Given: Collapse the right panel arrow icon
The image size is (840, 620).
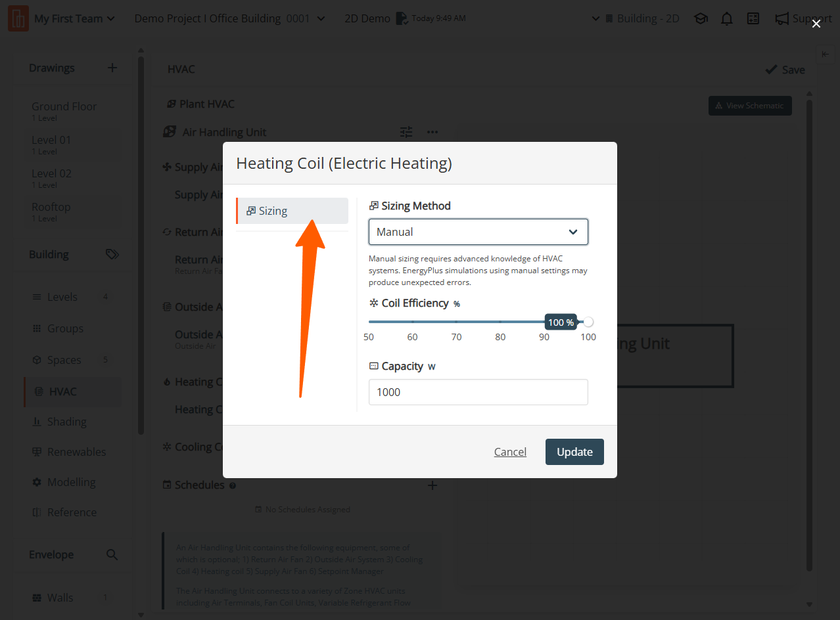Looking at the screenshot, I should [x=826, y=55].
